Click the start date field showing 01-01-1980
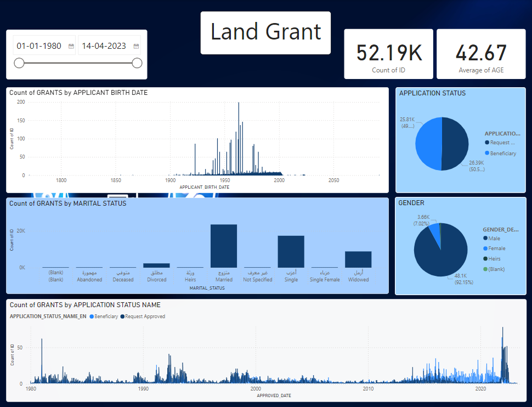The image size is (532, 407). pos(39,46)
